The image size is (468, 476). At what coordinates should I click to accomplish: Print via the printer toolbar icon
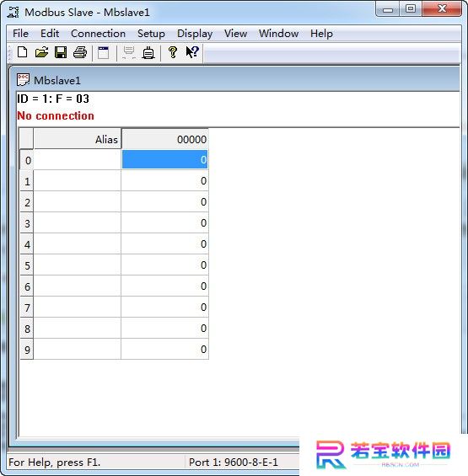[80, 52]
